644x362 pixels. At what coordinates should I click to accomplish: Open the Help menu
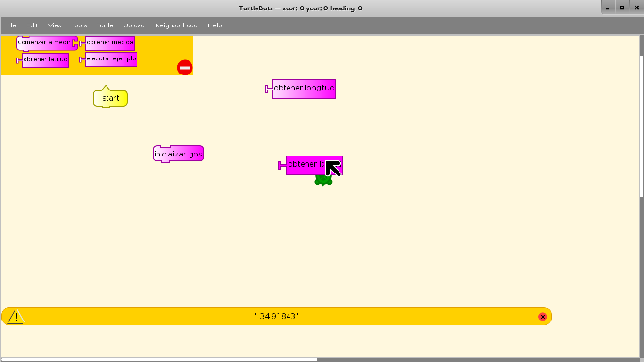pyautogui.click(x=215, y=25)
